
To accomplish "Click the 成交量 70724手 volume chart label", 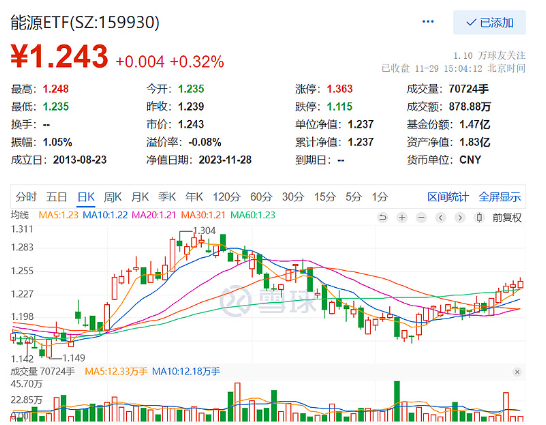I will (x=42, y=372).
